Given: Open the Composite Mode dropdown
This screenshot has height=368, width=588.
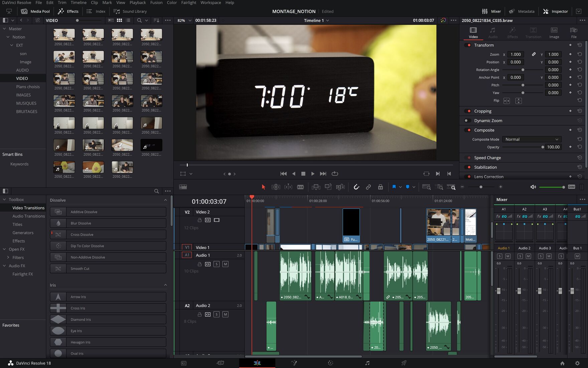Looking at the screenshot, I should click(x=532, y=140).
